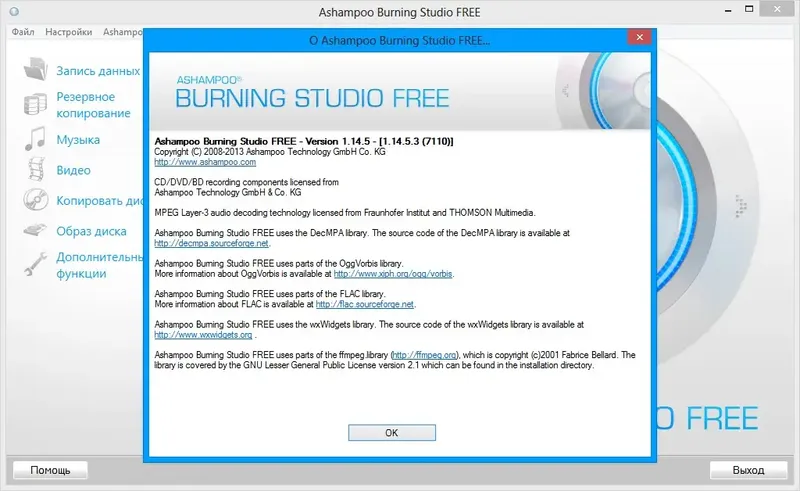
Task: Select Запись данных in sidebar
Action: [x=98, y=71]
